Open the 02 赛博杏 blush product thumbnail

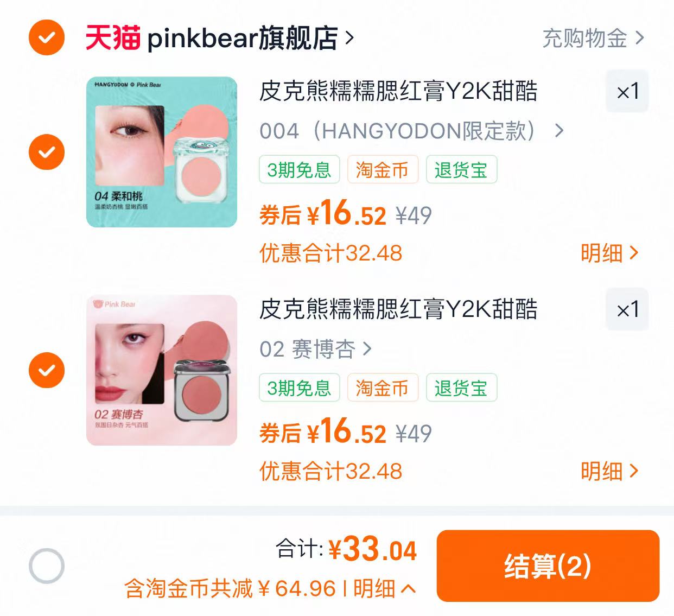pos(162,370)
